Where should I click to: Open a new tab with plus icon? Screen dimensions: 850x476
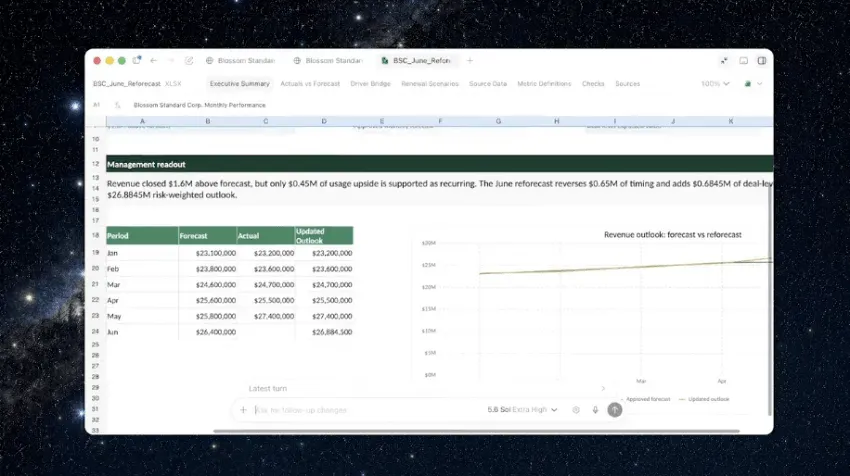point(470,61)
